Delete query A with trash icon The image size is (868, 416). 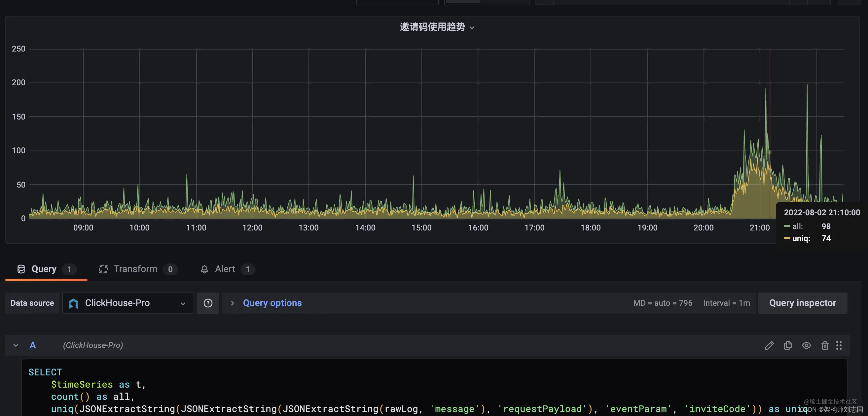[x=824, y=345]
